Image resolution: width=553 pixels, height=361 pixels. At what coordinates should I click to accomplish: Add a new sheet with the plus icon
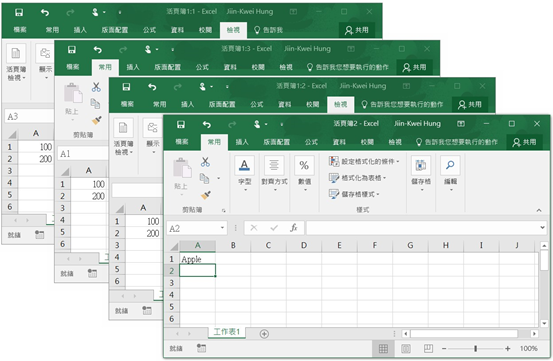click(264, 334)
